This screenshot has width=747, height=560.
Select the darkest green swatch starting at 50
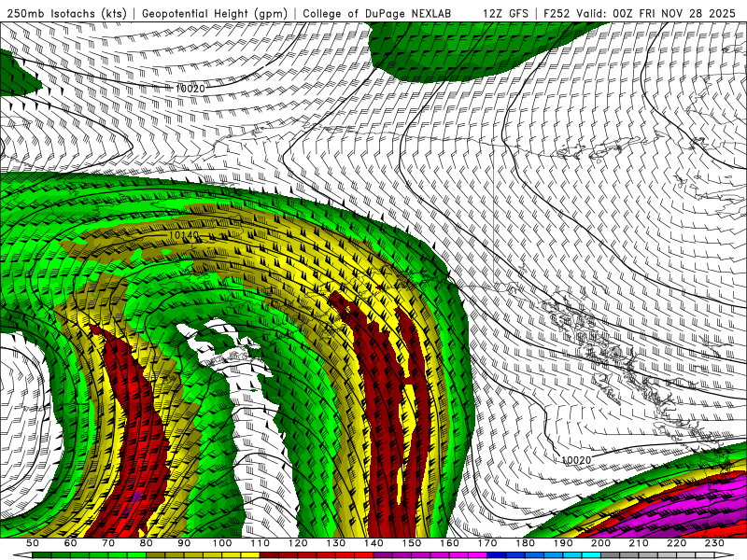[x=42, y=555]
